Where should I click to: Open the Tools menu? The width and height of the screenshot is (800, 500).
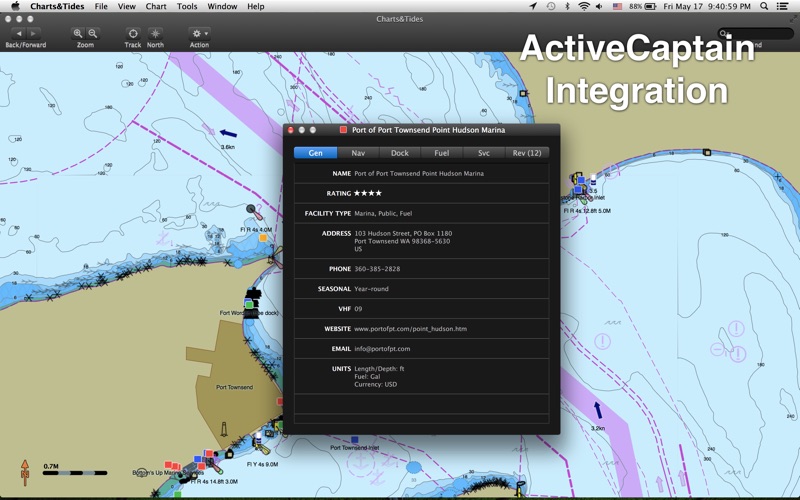(187, 6)
